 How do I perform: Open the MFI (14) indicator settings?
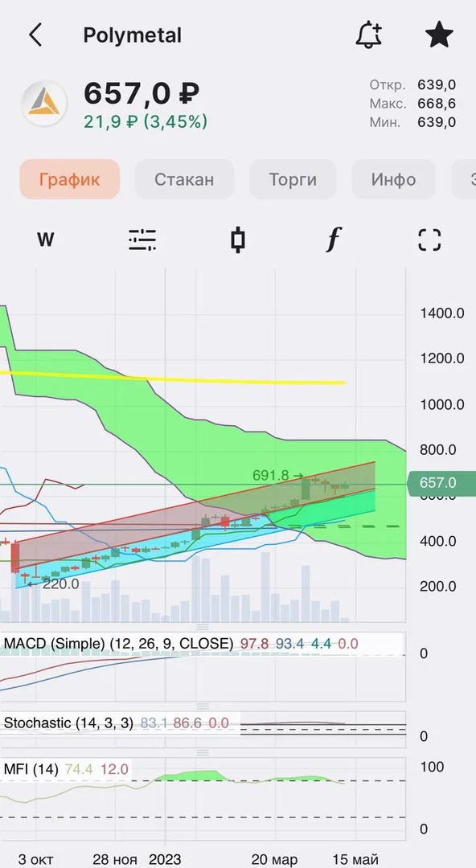(x=31, y=769)
